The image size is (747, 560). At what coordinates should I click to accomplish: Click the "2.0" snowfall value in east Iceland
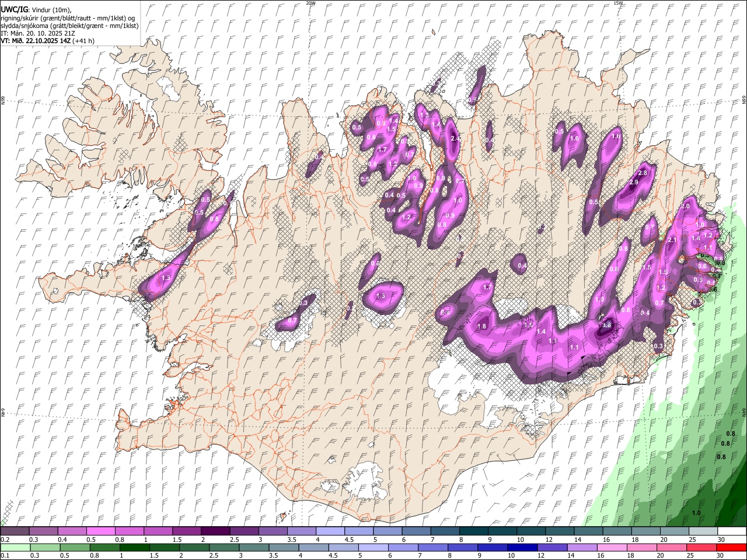pos(686,206)
